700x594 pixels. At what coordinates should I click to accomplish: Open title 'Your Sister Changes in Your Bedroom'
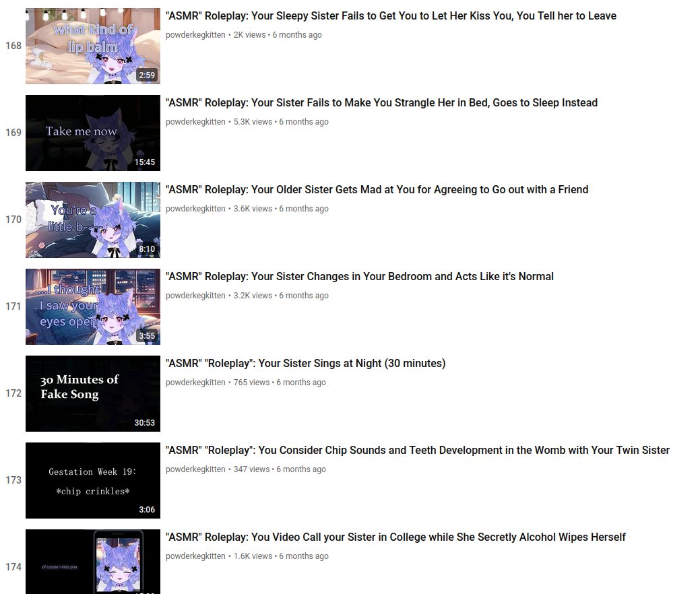(359, 277)
